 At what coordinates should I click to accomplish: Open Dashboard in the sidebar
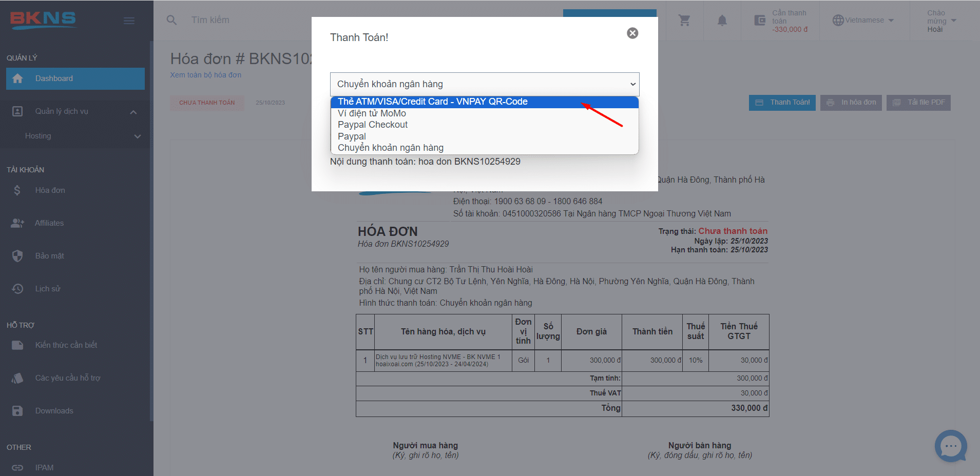point(75,78)
